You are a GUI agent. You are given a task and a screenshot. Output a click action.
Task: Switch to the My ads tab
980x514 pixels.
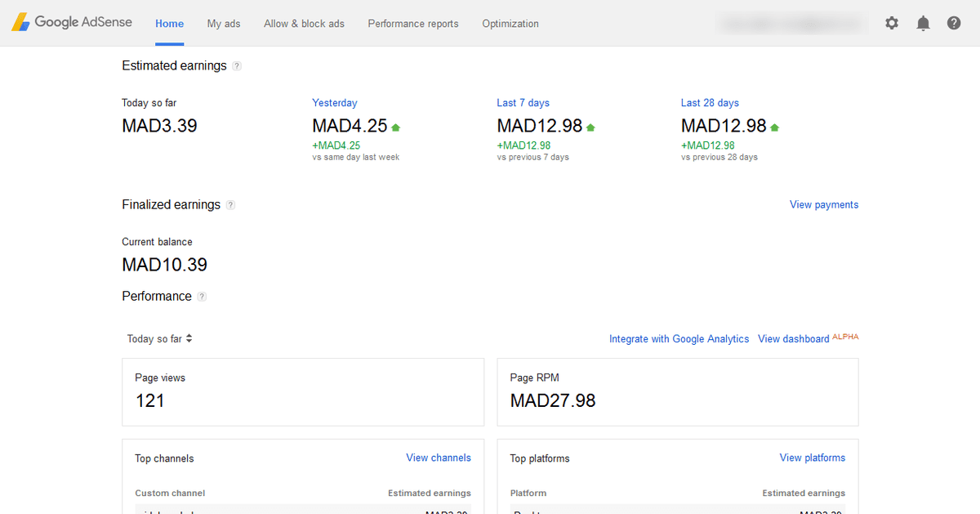(224, 24)
